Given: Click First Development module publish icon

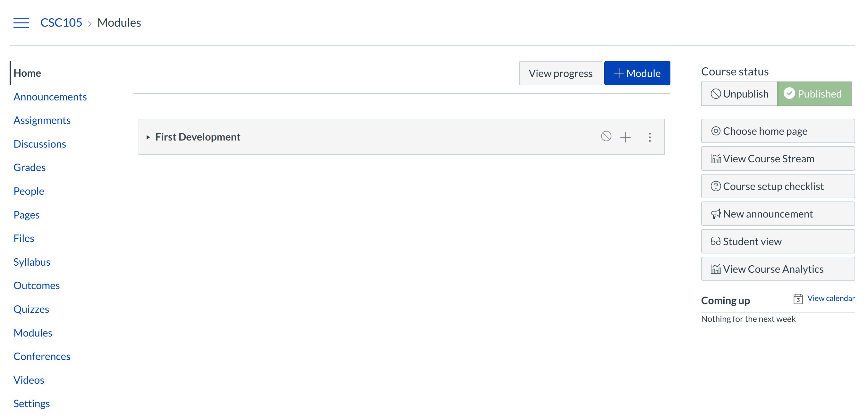Looking at the screenshot, I should click(x=606, y=137).
